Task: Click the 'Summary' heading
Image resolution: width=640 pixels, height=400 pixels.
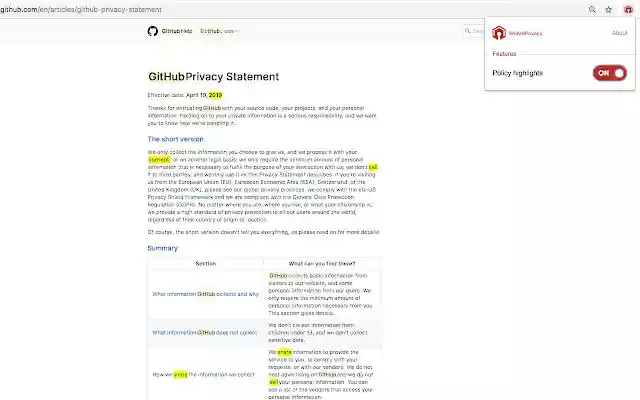Action: (162, 248)
